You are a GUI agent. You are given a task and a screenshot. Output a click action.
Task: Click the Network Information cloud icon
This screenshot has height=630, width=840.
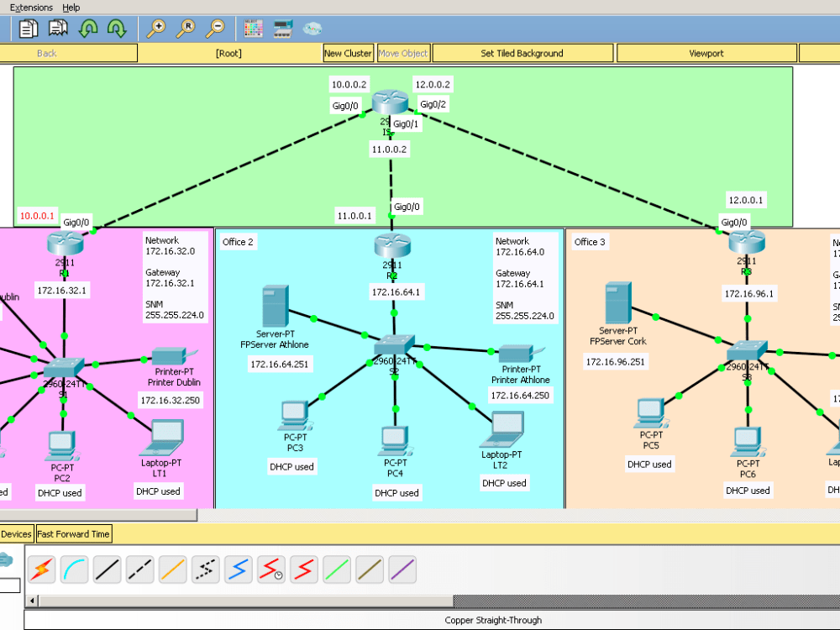[x=312, y=28]
